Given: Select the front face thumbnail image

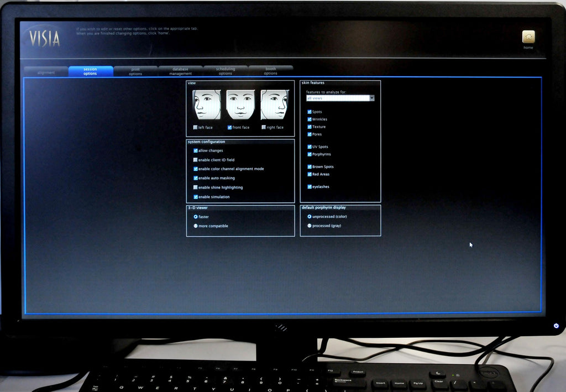Looking at the screenshot, I should [240, 105].
